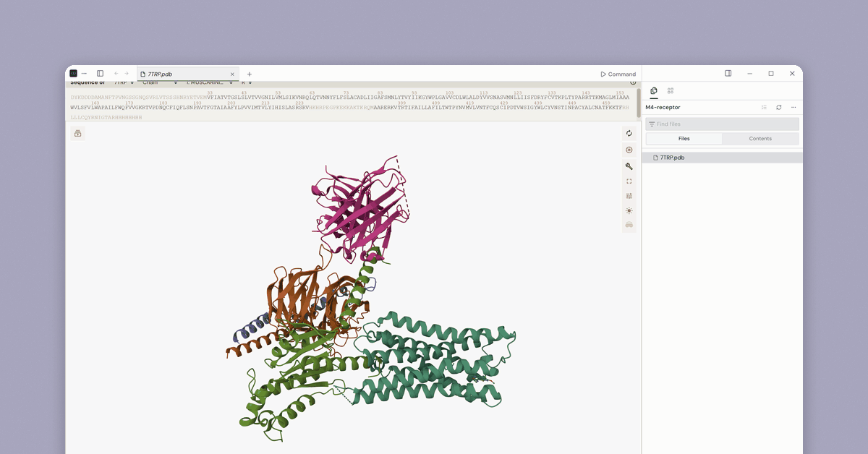This screenshot has height=454, width=868.
Task: Open the MUSCARINIC entity dropdown
Action: click(x=210, y=83)
